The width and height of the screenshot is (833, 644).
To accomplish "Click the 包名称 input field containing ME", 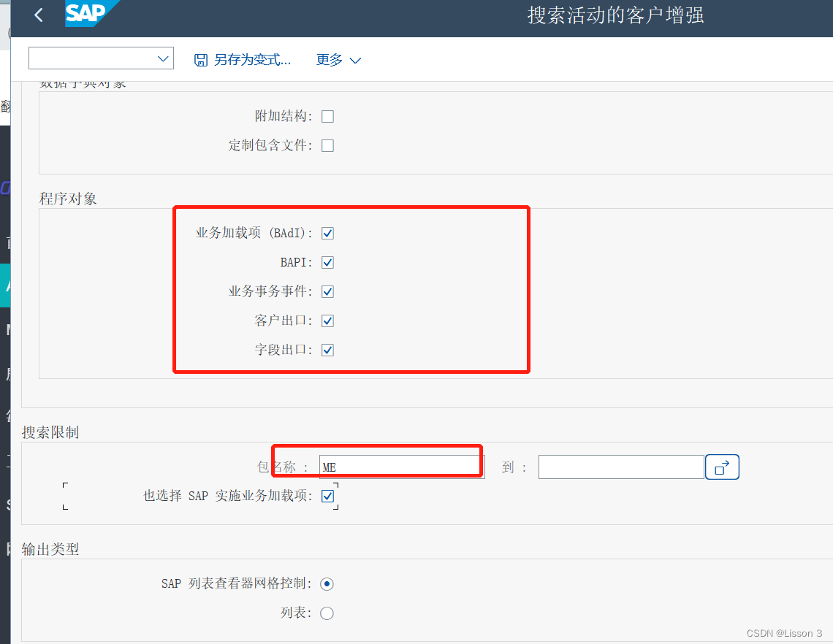I will 402,467.
